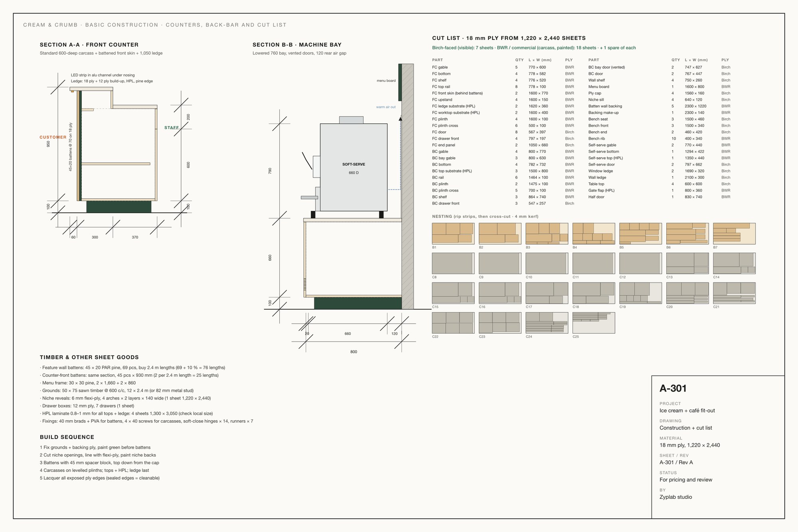Click the 'LED strip in alu channel' note

coord(103,75)
